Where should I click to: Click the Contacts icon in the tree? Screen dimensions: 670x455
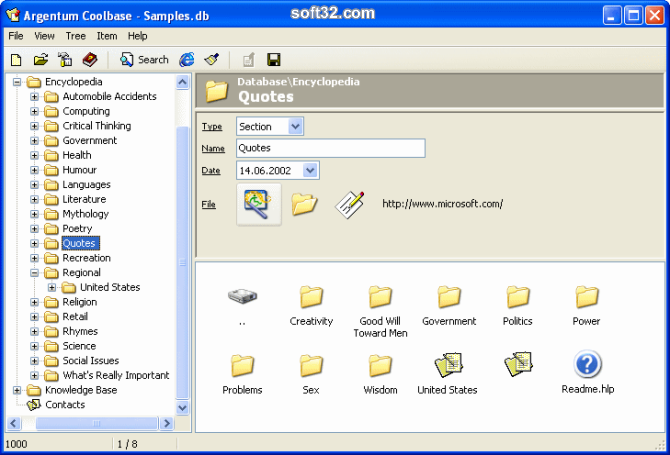[x=33, y=405]
